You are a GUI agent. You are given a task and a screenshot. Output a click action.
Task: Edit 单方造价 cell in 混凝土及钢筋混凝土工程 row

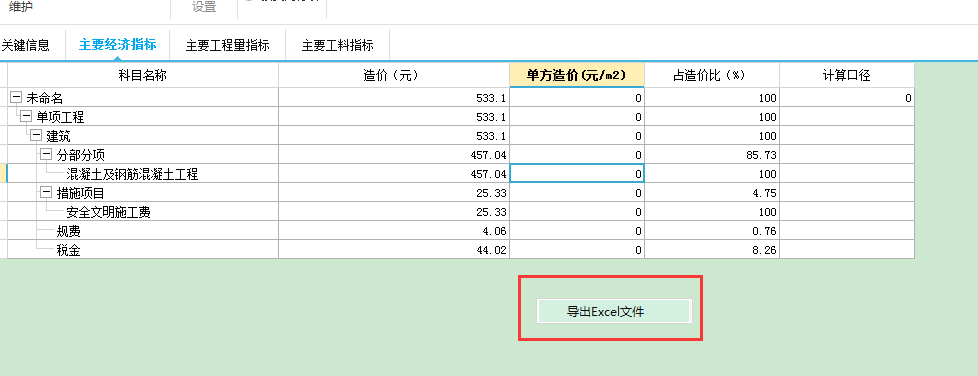[577, 174]
